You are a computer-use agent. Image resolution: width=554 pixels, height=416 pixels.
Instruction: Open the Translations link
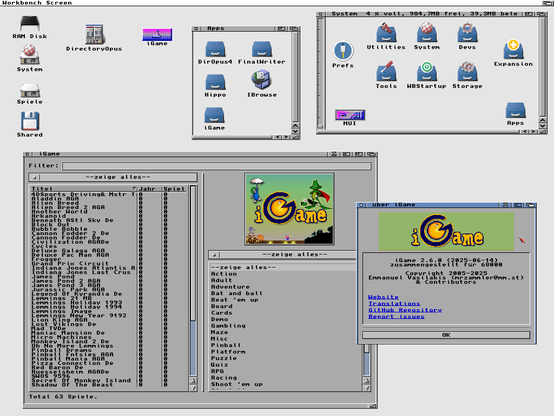[x=394, y=304]
